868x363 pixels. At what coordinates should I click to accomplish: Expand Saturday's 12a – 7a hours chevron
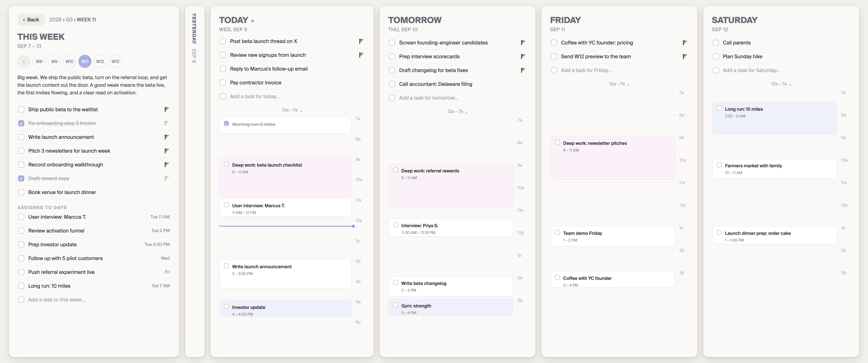781,84
